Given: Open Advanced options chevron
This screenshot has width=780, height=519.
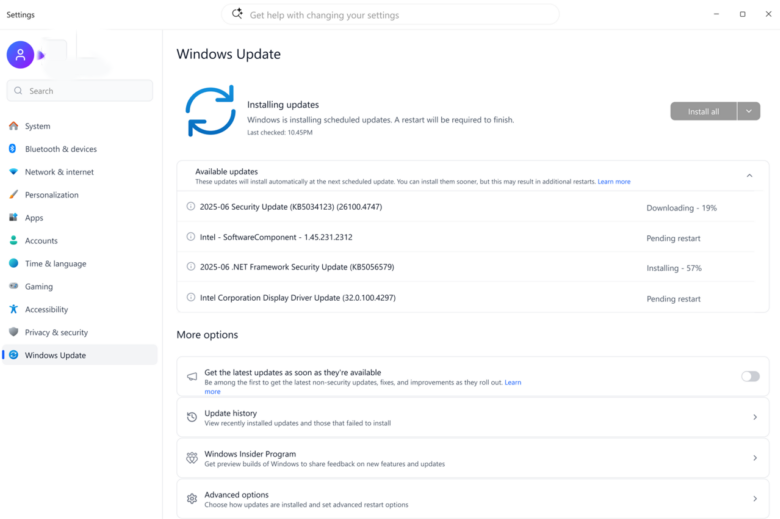Looking at the screenshot, I should tap(754, 498).
